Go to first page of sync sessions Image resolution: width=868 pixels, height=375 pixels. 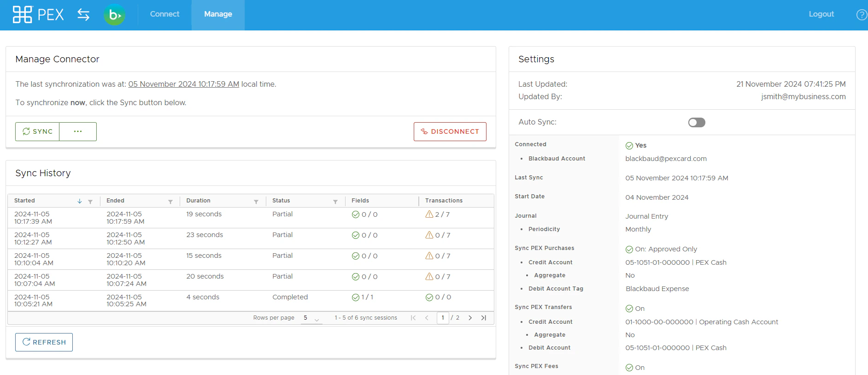413,318
